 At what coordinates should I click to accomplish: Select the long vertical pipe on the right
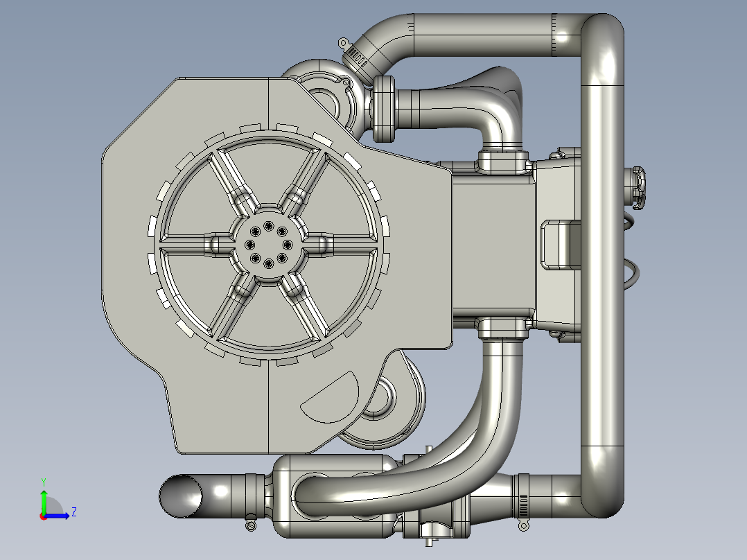click(x=602, y=265)
